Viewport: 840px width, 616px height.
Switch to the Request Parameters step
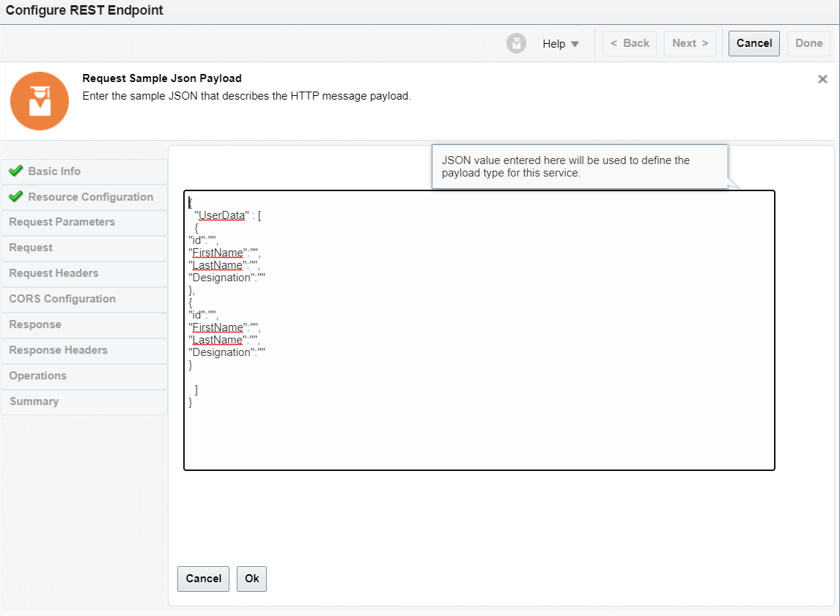pyautogui.click(x=62, y=222)
